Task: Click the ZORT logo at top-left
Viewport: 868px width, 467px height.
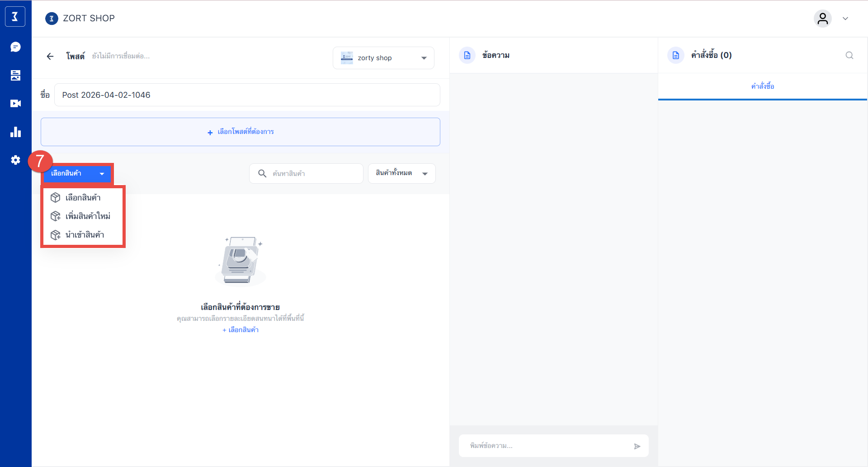Action: 15,17
